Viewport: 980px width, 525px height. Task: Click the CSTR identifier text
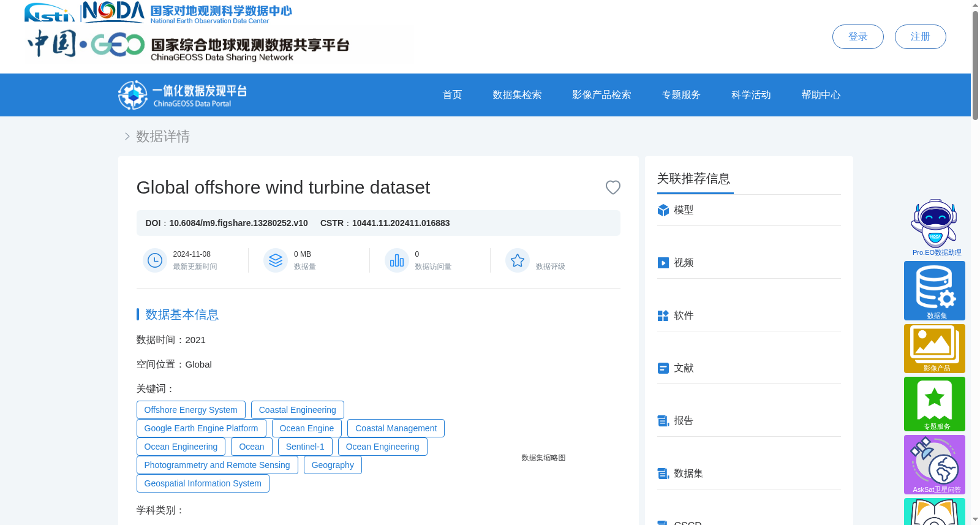coord(401,223)
